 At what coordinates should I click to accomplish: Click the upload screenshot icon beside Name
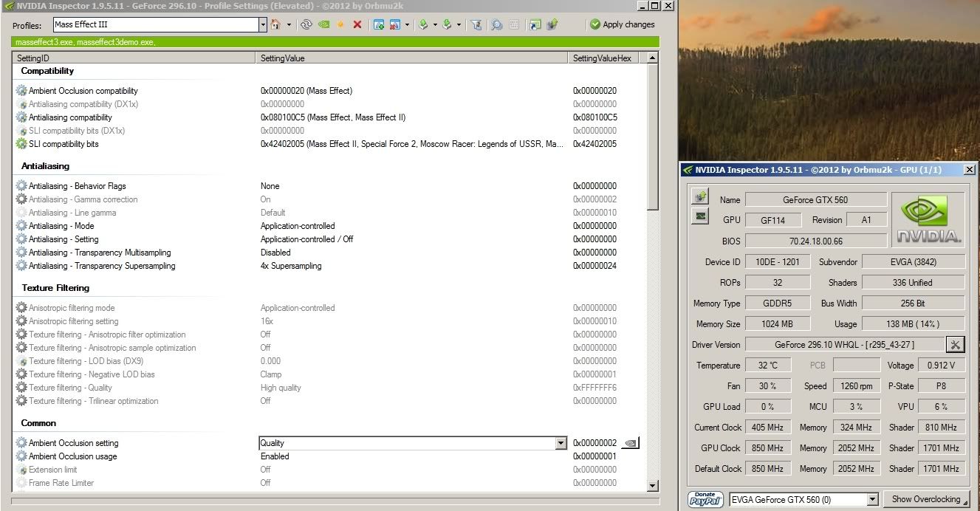pos(700,196)
